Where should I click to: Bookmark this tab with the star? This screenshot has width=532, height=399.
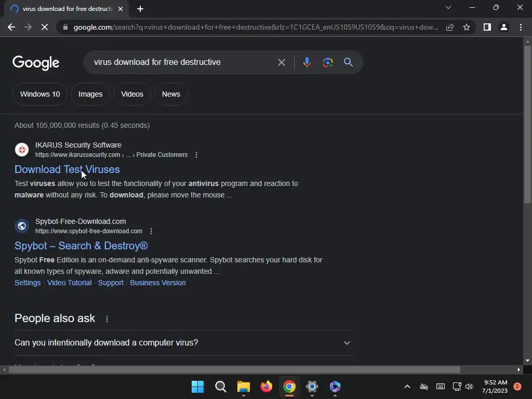[x=467, y=27]
